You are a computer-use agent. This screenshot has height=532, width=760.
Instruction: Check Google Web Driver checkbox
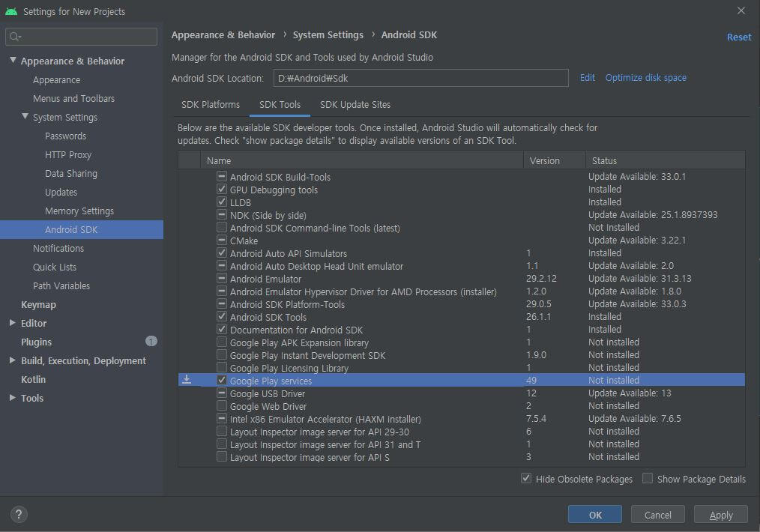pos(222,405)
